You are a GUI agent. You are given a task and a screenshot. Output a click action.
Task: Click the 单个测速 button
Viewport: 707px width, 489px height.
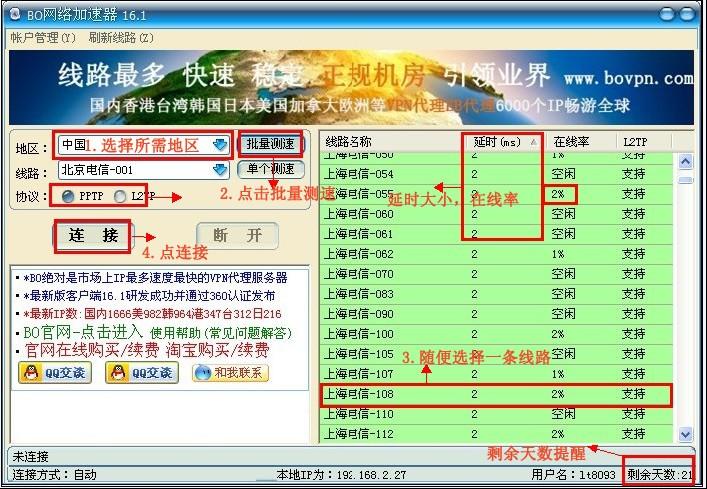pos(271,169)
